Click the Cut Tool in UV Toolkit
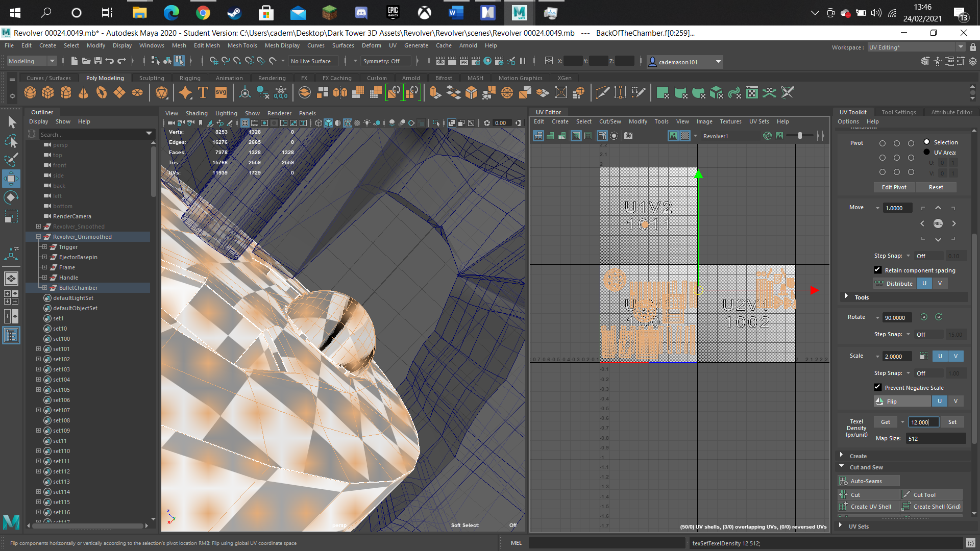Image resolution: width=980 pixels, height=551 pixels. pyautogui.click(x=932, y=495)
